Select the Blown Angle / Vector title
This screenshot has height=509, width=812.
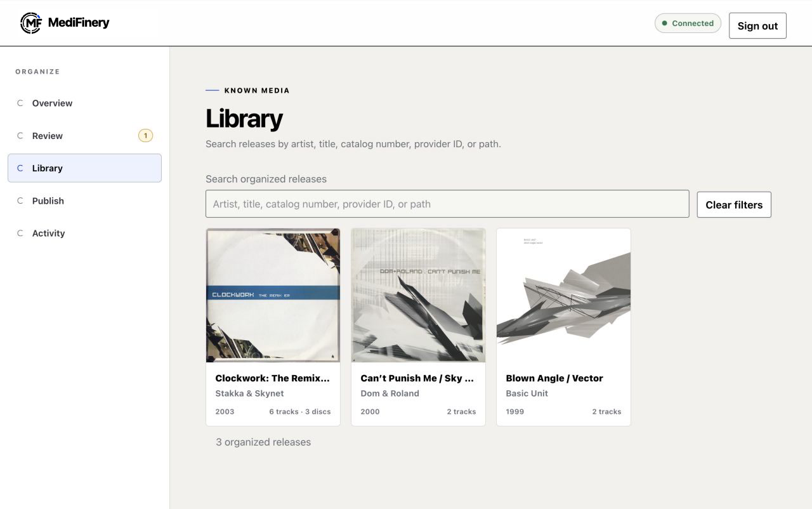[554, 378]
